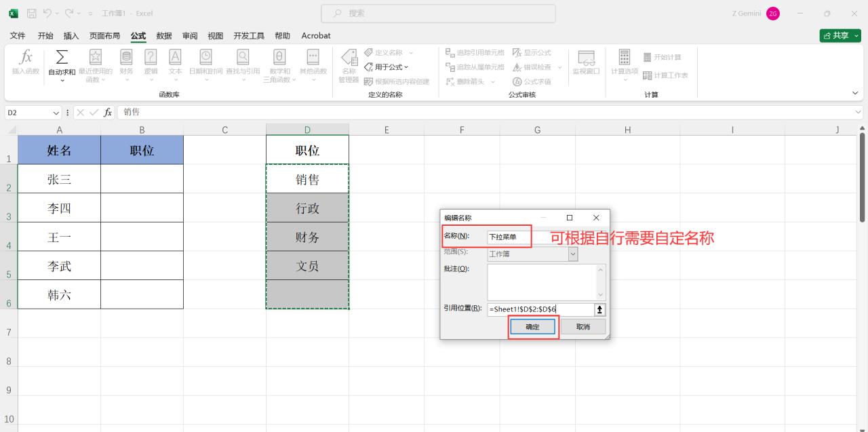Click the 计算选项 calculator icon
This screenshot has height=432, width=868.
tap(625, 57)
